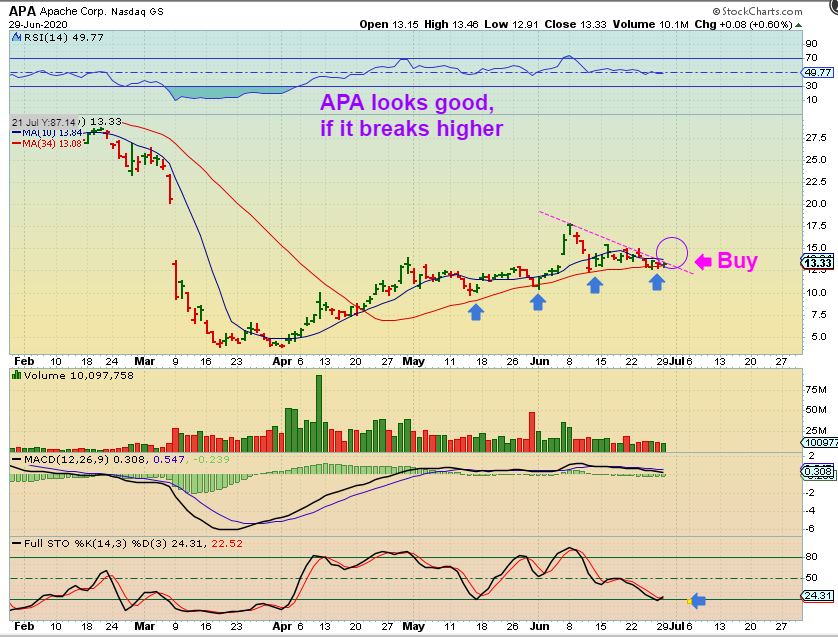Screen dimensions: 838x637
Task: Click the 'Low 12.91' quote value
Action: coord(511,25)
